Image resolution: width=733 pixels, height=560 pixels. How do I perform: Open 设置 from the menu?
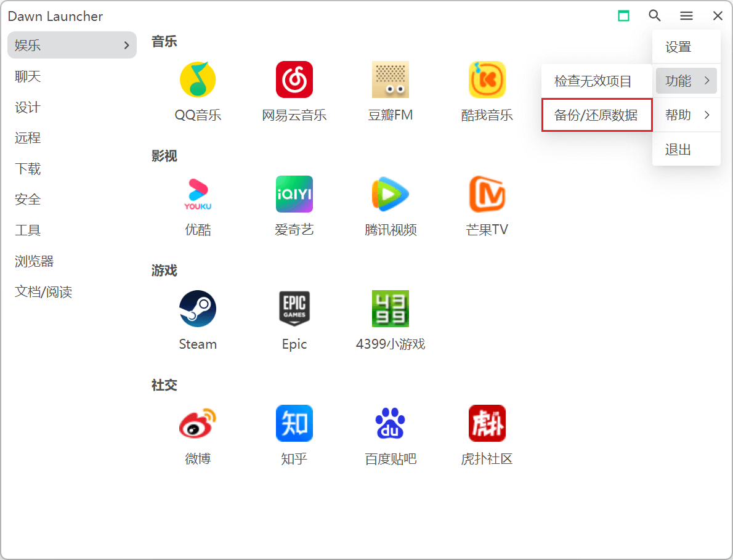click(x=686, y=47)
